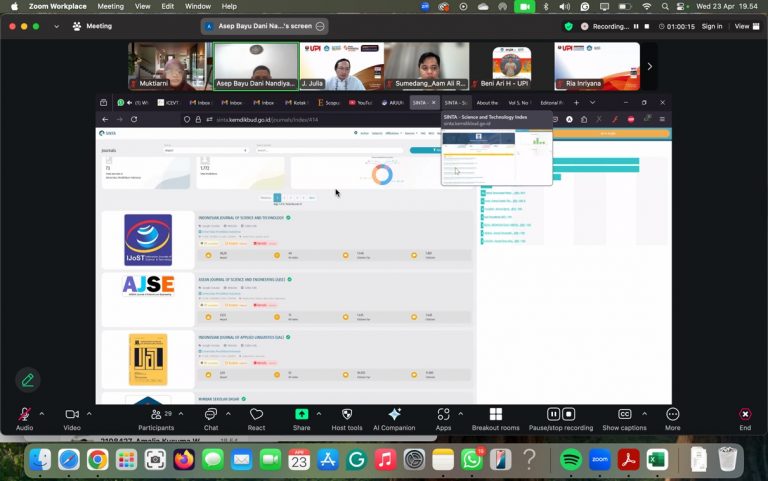This screenshot has width=768, height=481.
Task: Open Google Chrome from the Dock
Action: coord(97,460)
